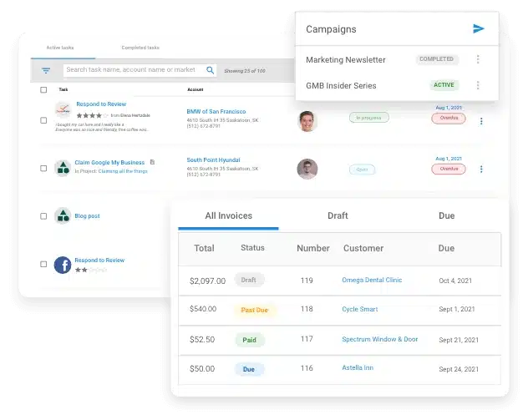Open the Spectrum Window & Door customer link
Viewport: 528px width, 420px height.
point(379,339)
